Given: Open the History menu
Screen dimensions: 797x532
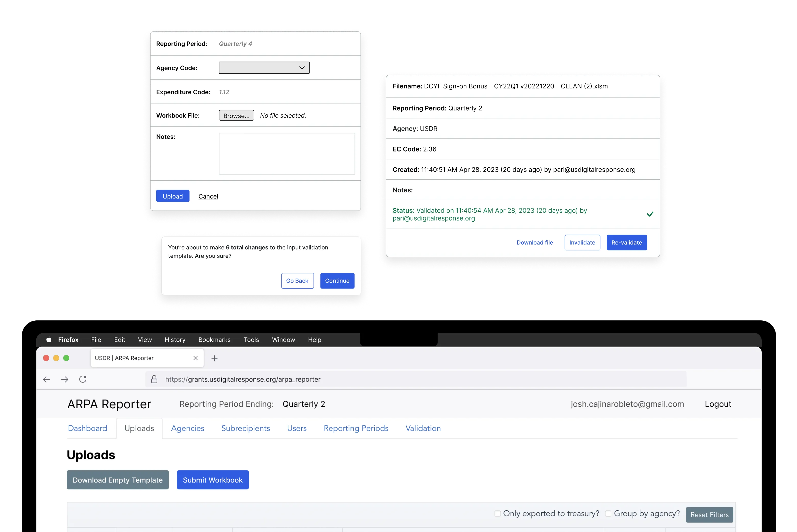Looking at the screenshot, I should (x=175, y=340).
